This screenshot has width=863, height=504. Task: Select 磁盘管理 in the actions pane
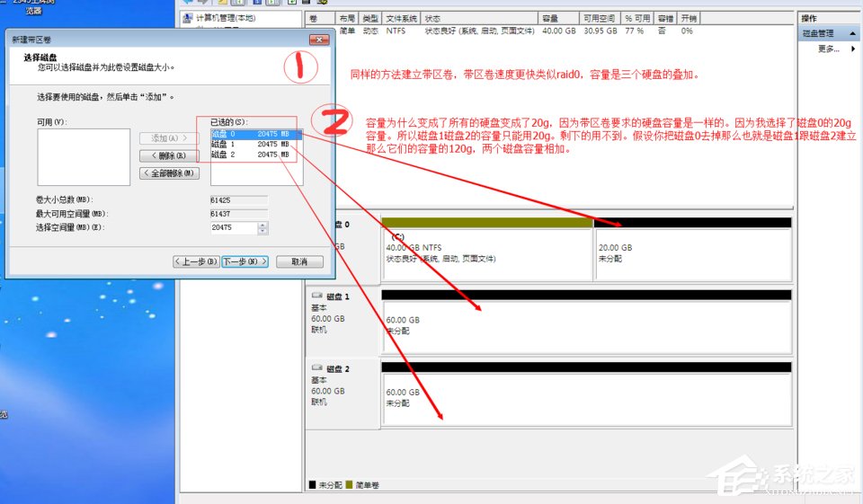[x=818, y=33]
